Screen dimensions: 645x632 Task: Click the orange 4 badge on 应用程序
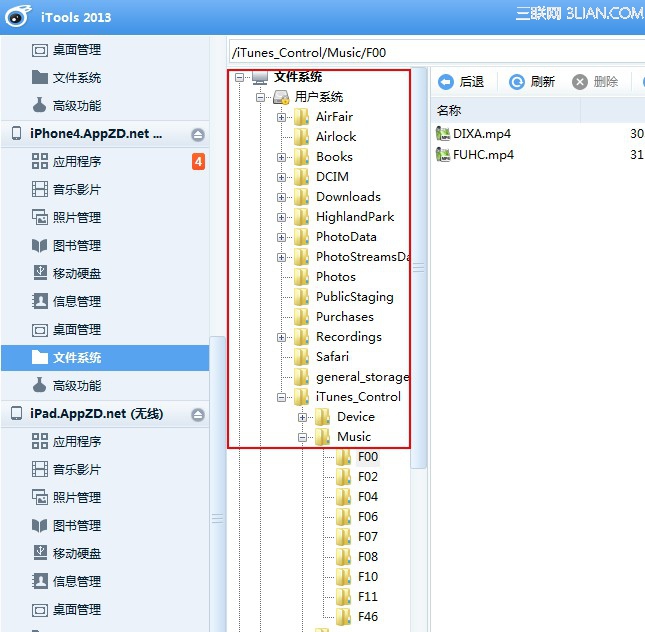coord(198,162)
